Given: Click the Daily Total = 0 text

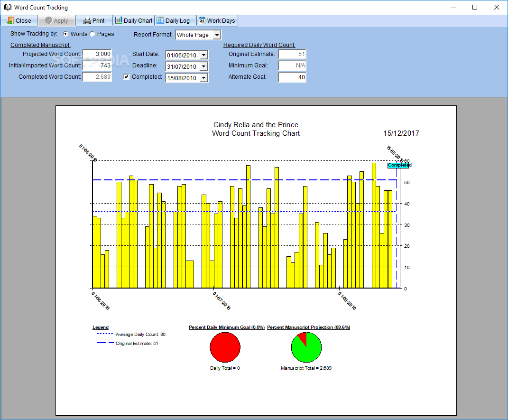Looking at the screenshot, I should 225,368.
